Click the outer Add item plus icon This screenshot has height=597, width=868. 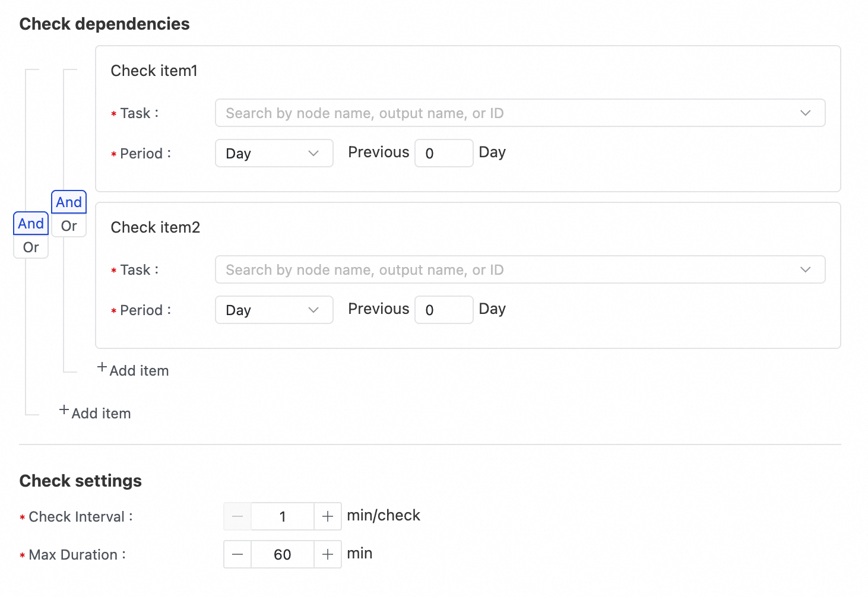click(x=64, y=411)
